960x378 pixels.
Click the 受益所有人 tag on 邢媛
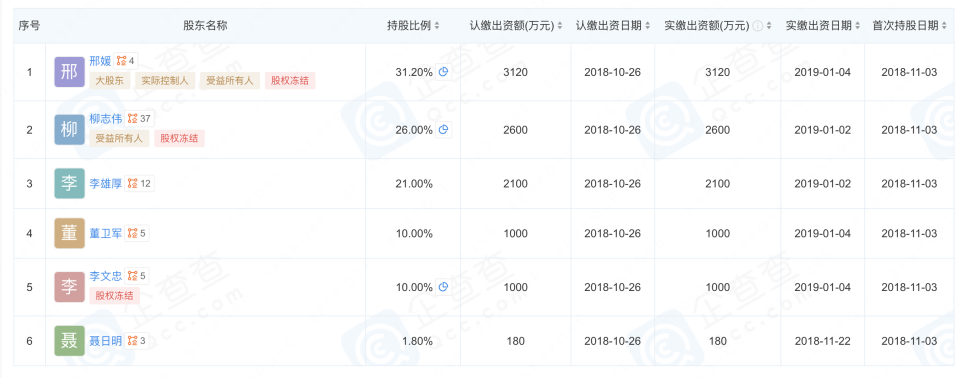coord(230,80)
